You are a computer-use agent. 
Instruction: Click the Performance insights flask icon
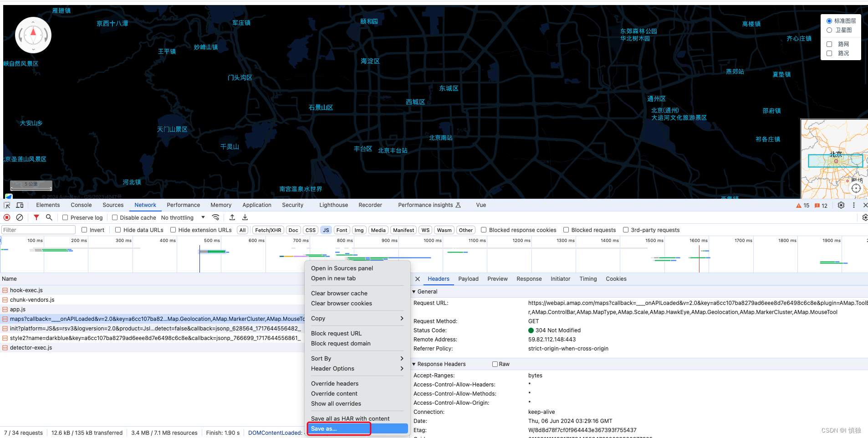pos(458,205)
